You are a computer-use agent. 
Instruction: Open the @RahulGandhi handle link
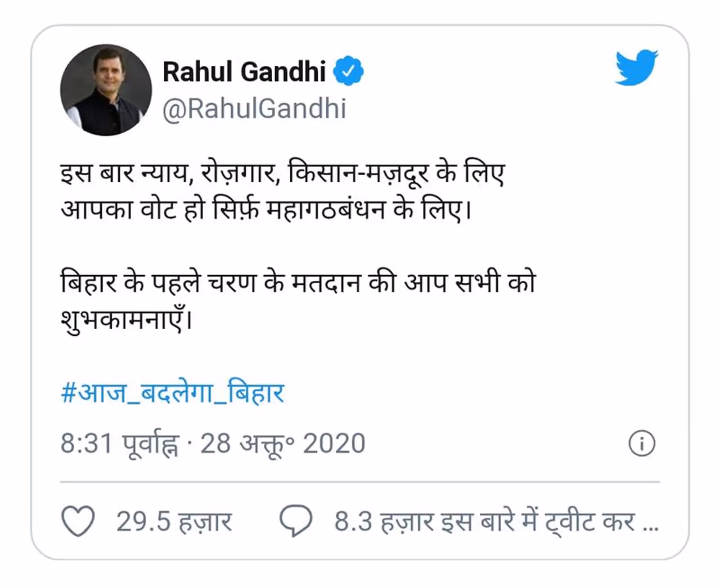(x=254, y=109)
